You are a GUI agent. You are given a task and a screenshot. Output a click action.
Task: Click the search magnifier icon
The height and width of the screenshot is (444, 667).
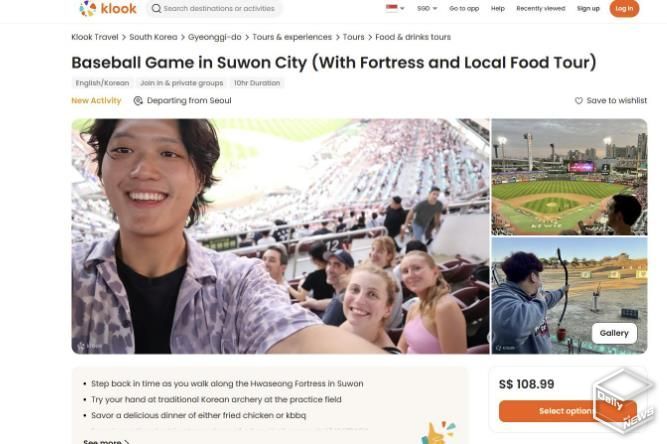pyautogui.click(x=157, y=9)
